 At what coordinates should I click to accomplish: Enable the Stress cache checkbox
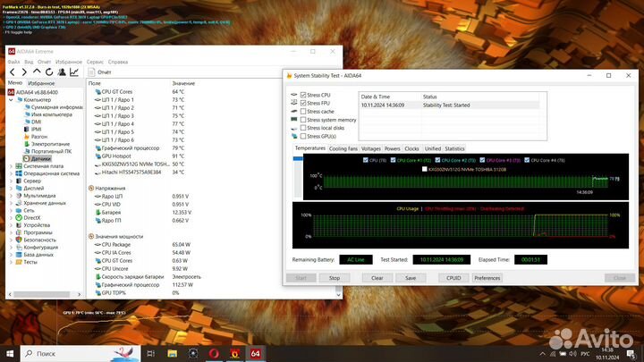pyautogui.click(x=303, y=111)
